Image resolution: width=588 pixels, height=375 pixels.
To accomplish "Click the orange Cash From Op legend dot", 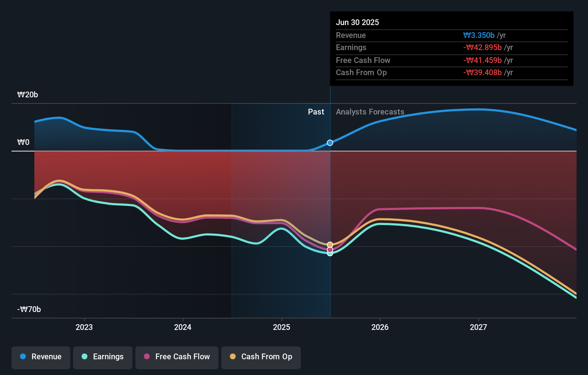I will pyautogui.click(x=233, y=357).
